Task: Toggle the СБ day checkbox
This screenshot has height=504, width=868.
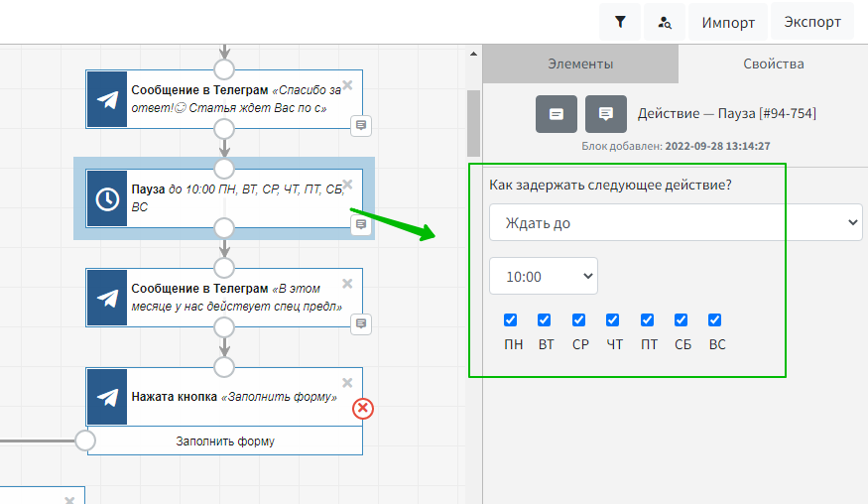Action: [682, 320]
